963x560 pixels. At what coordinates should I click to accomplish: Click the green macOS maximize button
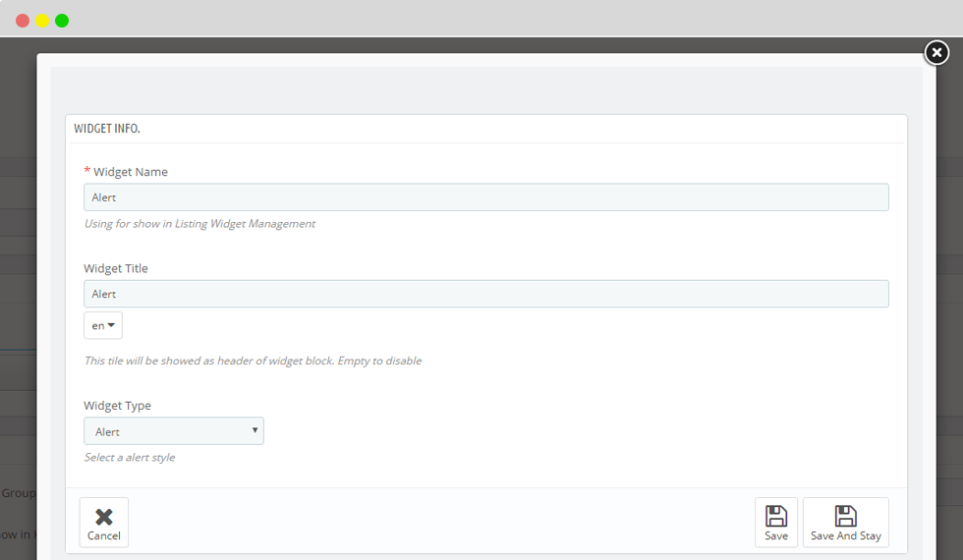(x=62, y=21)
